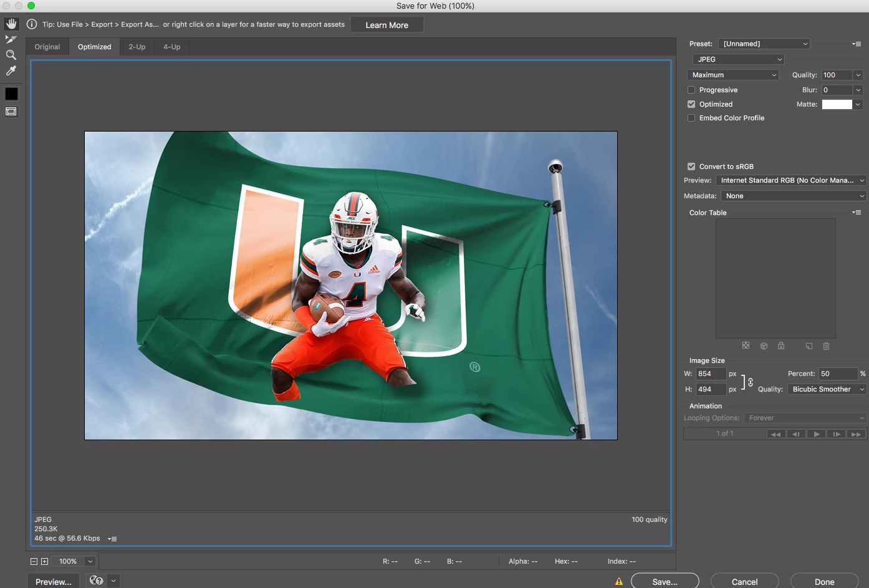The width and height of the screenshot is (869, 588).
Task: Toggle slices visibility icon
Action: (x=11, y=112)
